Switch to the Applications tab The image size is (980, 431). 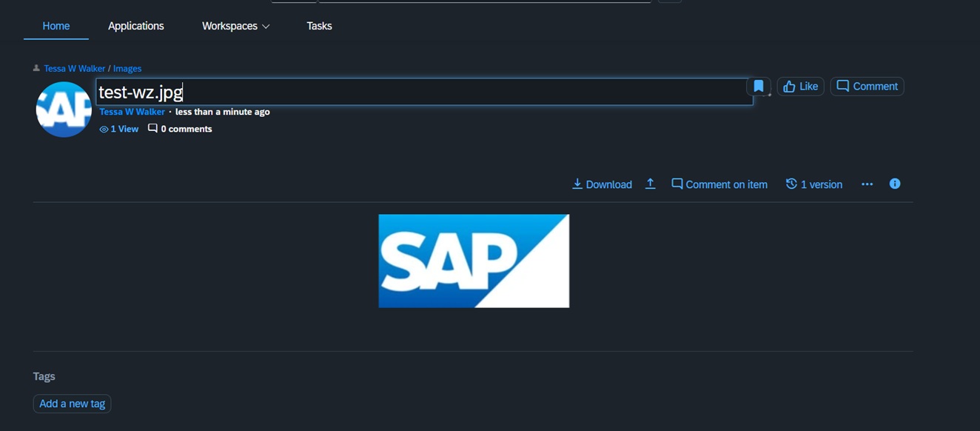pos(136,26)
